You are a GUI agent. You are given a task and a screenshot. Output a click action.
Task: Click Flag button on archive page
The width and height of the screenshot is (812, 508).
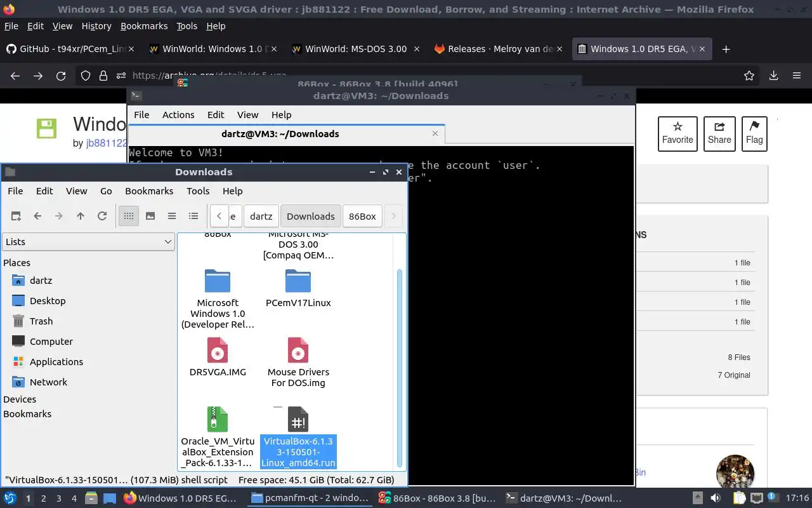754,133
